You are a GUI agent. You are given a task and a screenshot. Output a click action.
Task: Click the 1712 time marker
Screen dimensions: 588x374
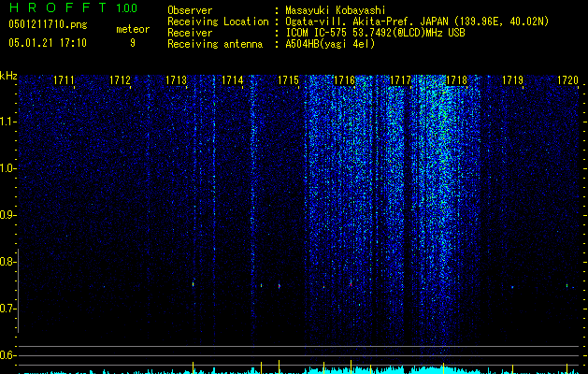tap(120, 80)
